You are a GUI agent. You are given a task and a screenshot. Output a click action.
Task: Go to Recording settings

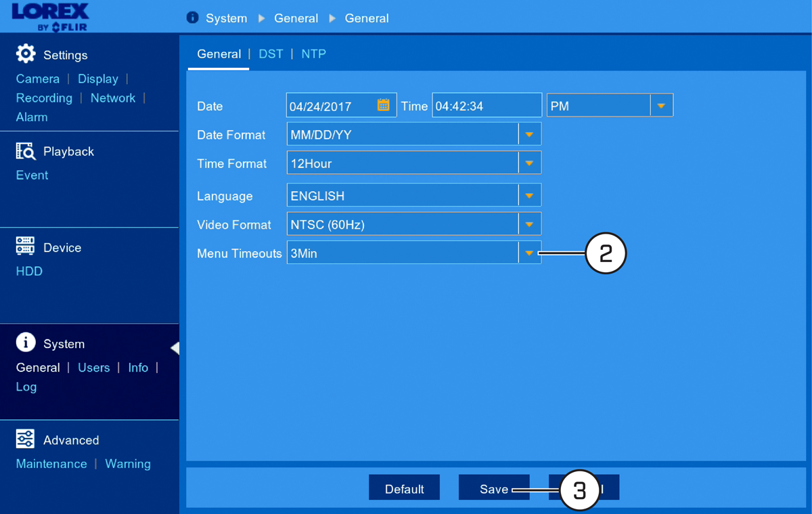click(44, 98)
